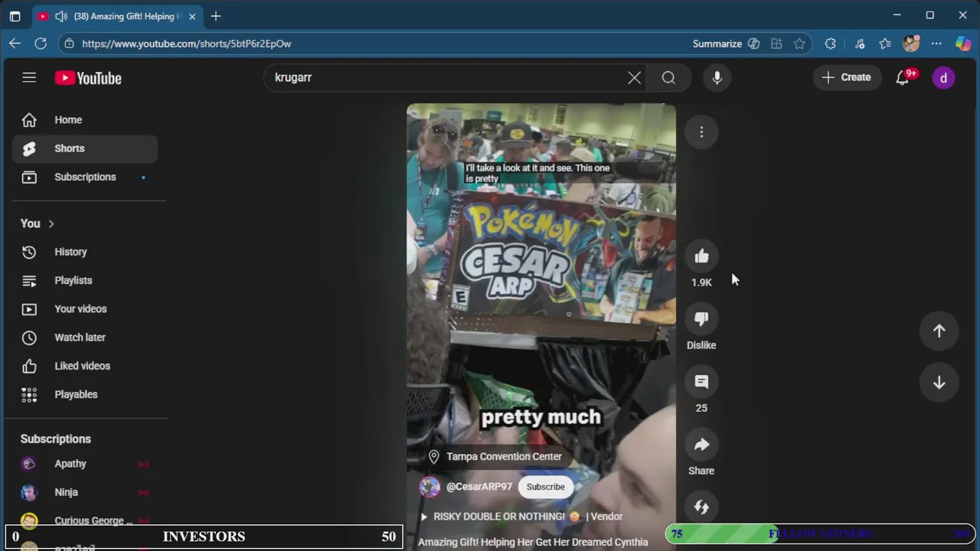This screenshot has width=980, height=551.
Task: Reload the page with the refresh icon
Action: (41, 44)
